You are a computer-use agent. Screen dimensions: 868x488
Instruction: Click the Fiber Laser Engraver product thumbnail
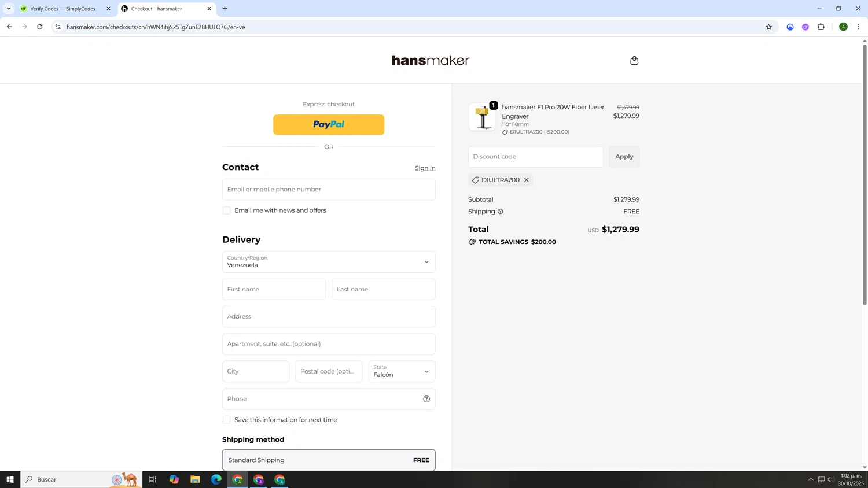coord(482,117)
